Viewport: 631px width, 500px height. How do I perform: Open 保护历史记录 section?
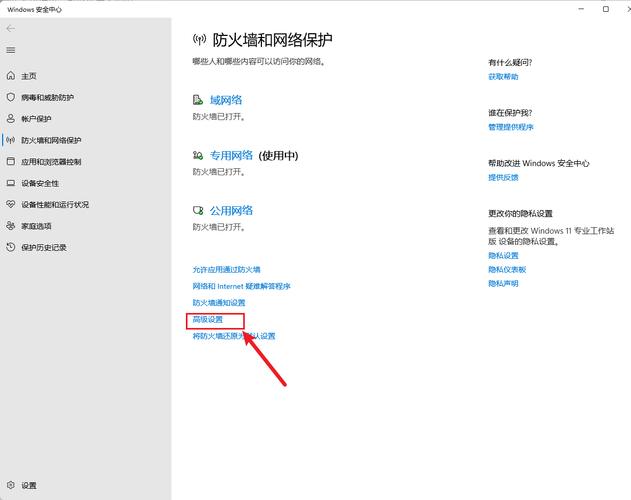(x=44, y=247)
